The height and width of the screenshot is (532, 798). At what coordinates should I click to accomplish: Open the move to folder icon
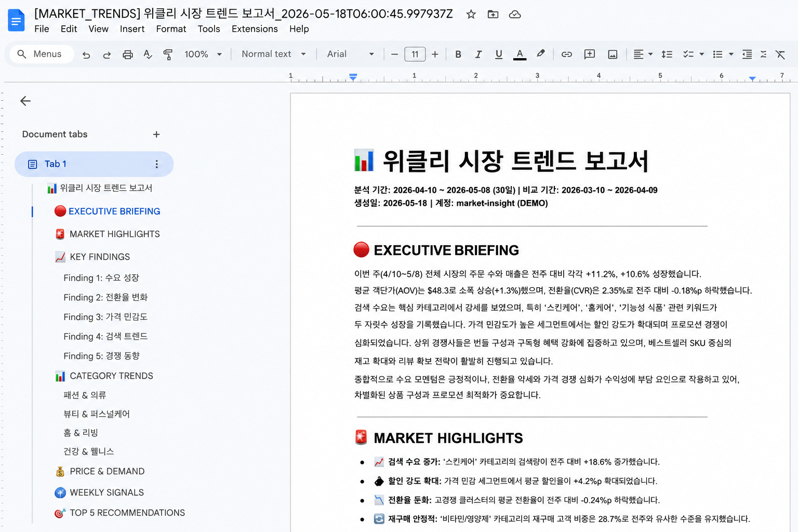coord(493,15)
